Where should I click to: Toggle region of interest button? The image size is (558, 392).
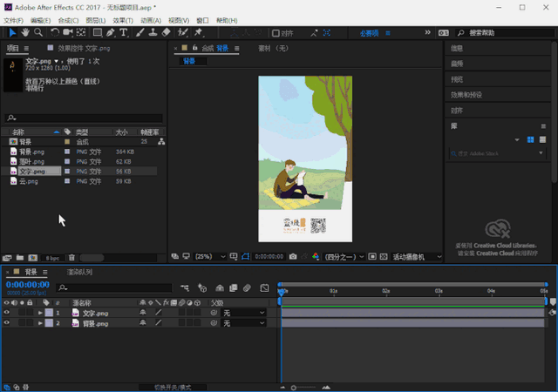point(372,256)
